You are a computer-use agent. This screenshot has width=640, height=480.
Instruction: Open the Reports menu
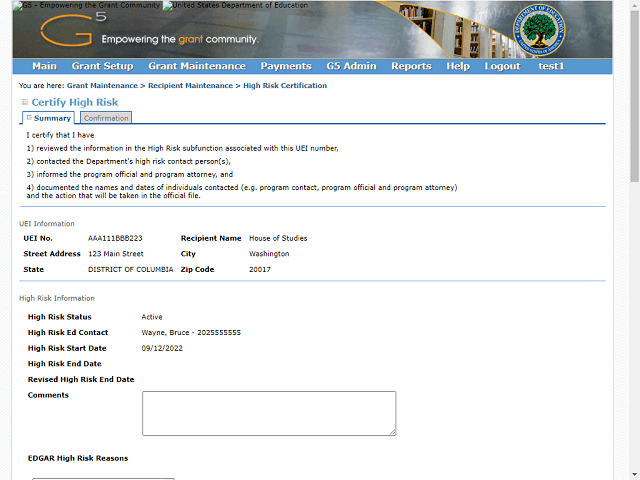point(411,66)
